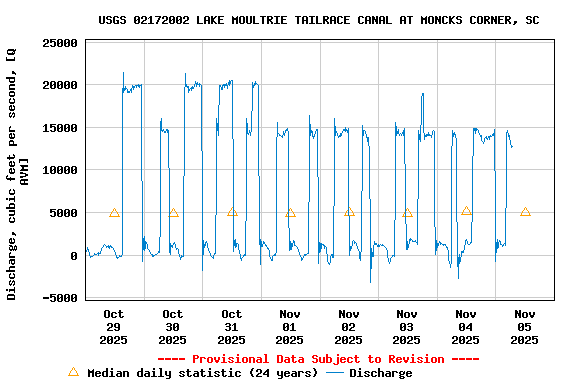Click the 20000 y-axis label
Screen dimensions: 576x384
tap(60, 85)
